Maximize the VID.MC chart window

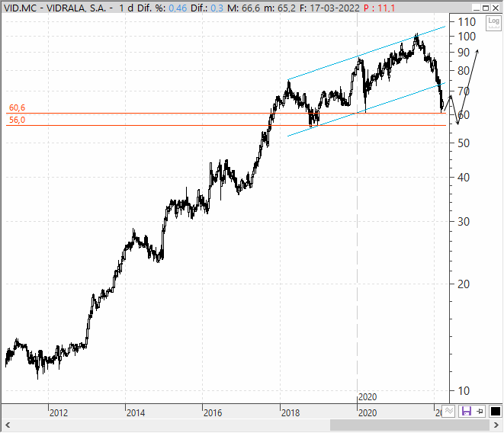coord(486,8)
